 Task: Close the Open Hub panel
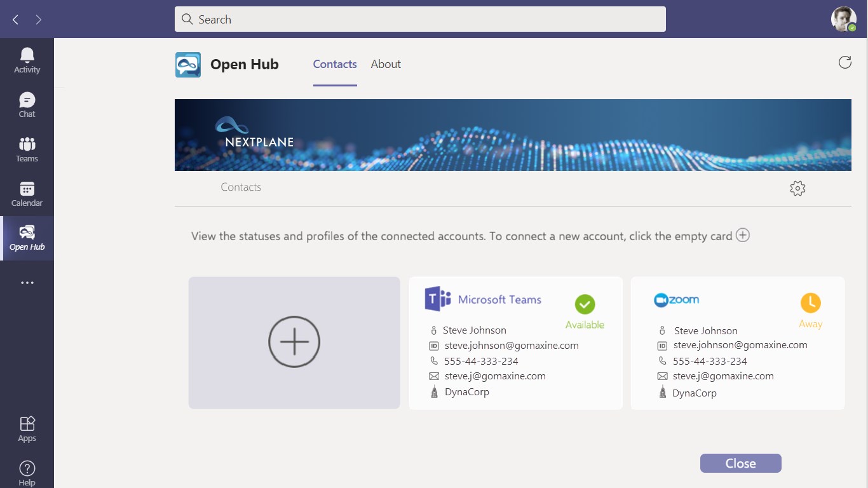(x=740, y=463)
